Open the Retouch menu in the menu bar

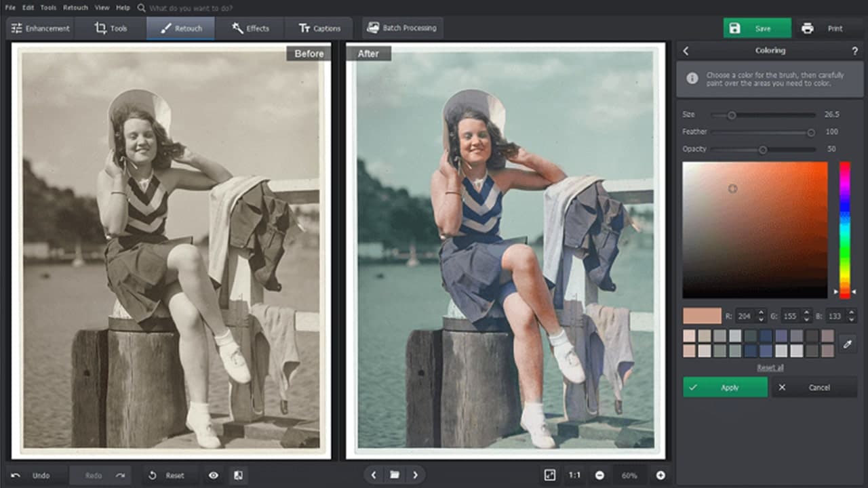(75, 7)
